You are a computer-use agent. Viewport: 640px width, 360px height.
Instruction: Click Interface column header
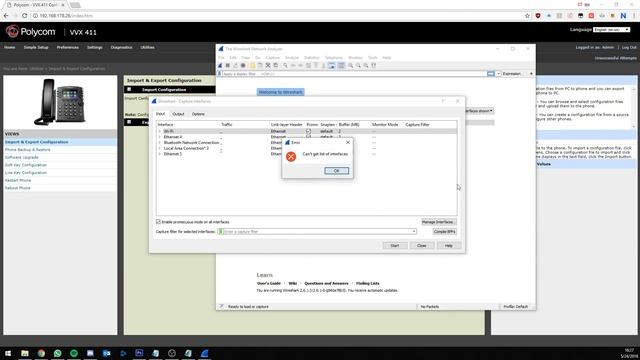pyautogui.click(x=165, y=124)
